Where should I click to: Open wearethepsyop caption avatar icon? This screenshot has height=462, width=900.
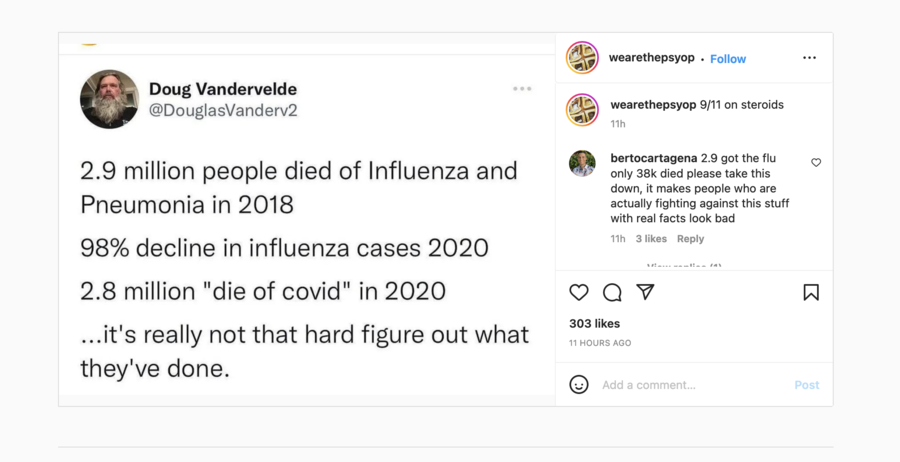[582, 110]
